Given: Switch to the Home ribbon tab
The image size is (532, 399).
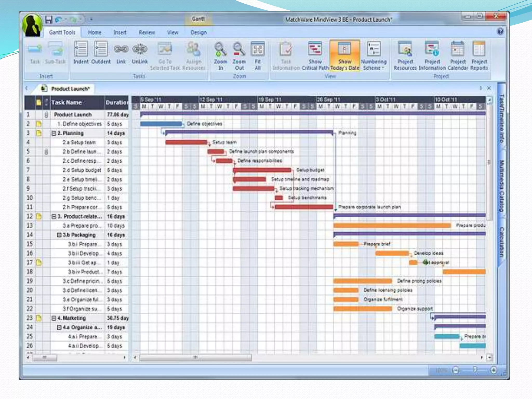Looking at the screenshot, I should (95, 32).
